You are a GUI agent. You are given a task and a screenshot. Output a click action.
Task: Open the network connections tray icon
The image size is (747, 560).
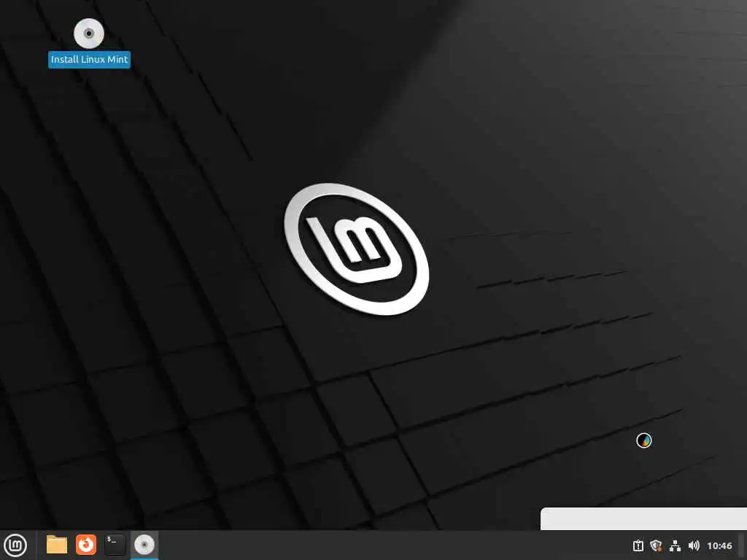pyautogui.click(x=675, y=545)
